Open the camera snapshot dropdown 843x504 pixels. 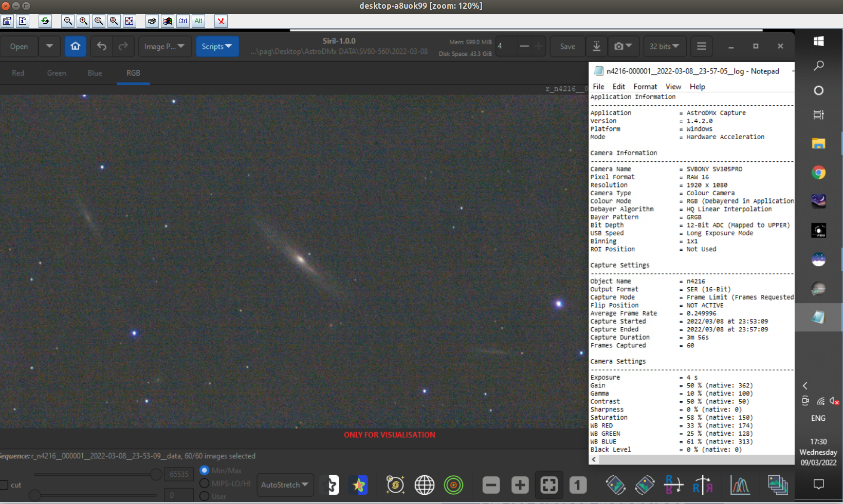coord(623,46)
